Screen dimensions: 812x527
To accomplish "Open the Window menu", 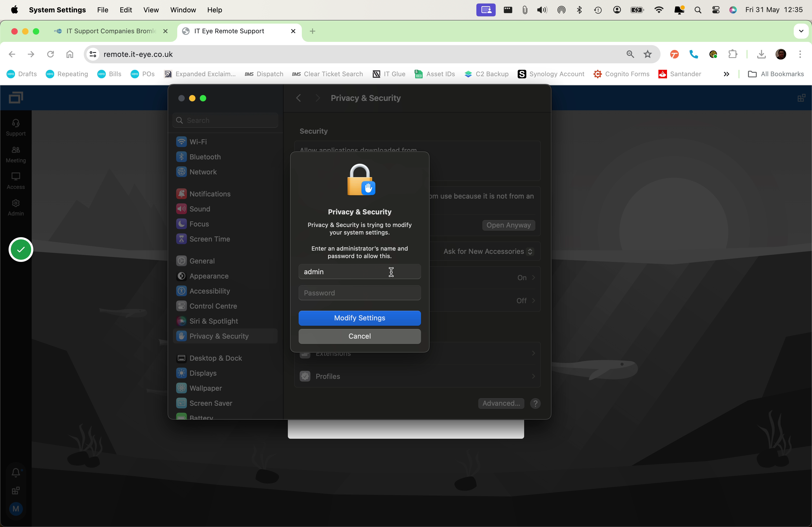I will pyautogui.click(x=183, y=10).
